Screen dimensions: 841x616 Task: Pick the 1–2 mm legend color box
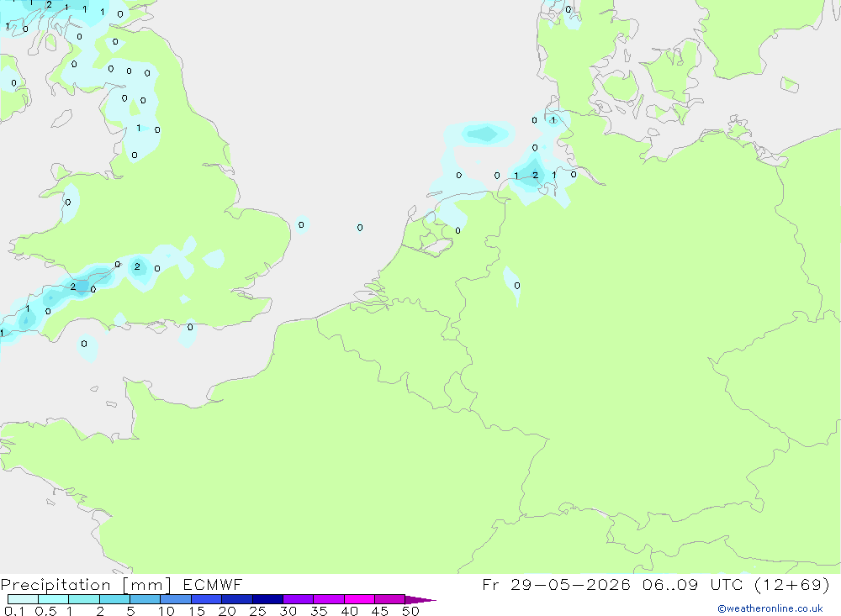[84, 599]
